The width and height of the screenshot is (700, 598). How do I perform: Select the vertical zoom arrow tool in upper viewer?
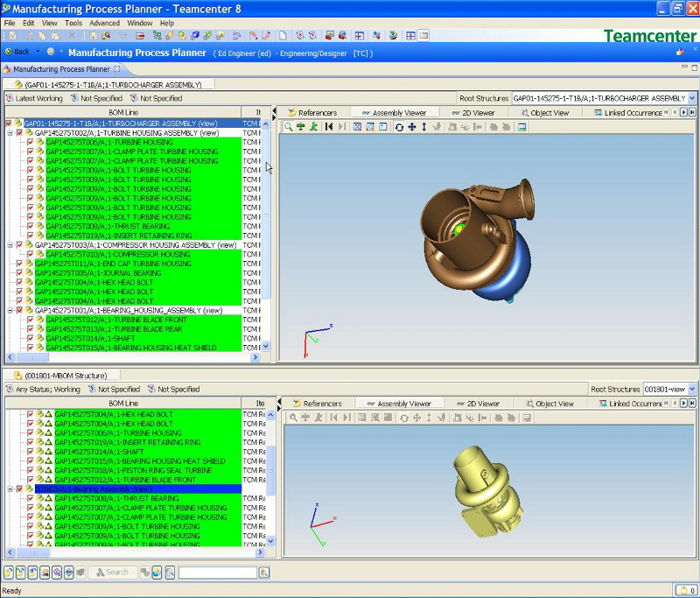[423, 127]
